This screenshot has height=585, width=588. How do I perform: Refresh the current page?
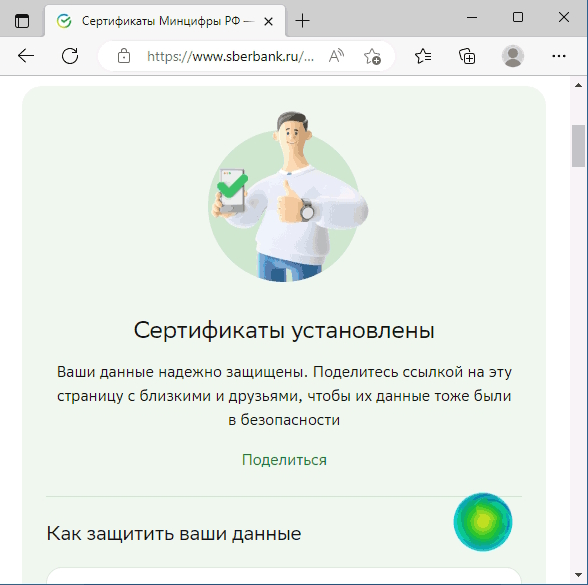[x=70, y=56]
